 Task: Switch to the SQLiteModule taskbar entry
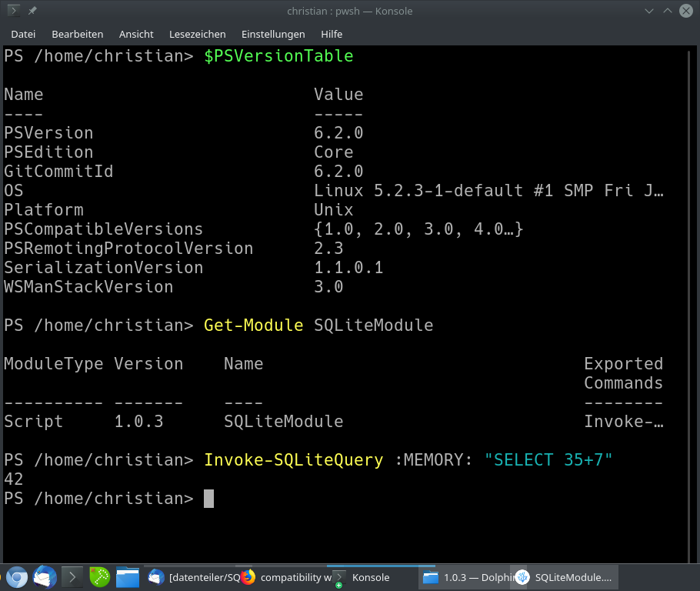565,577
